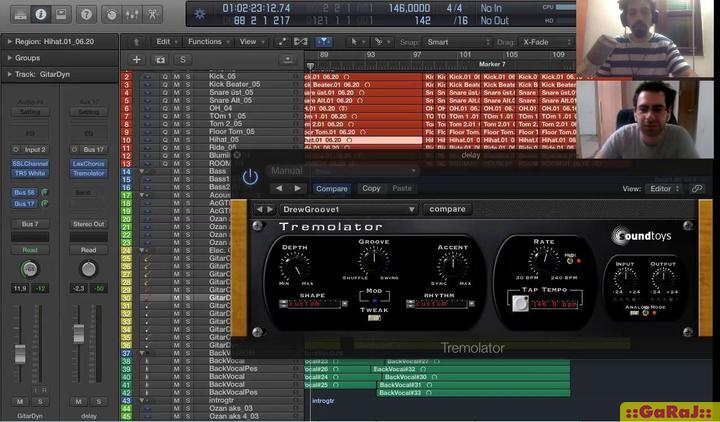
Task: Click the duplicate track button
Action: tap(160, 59)
